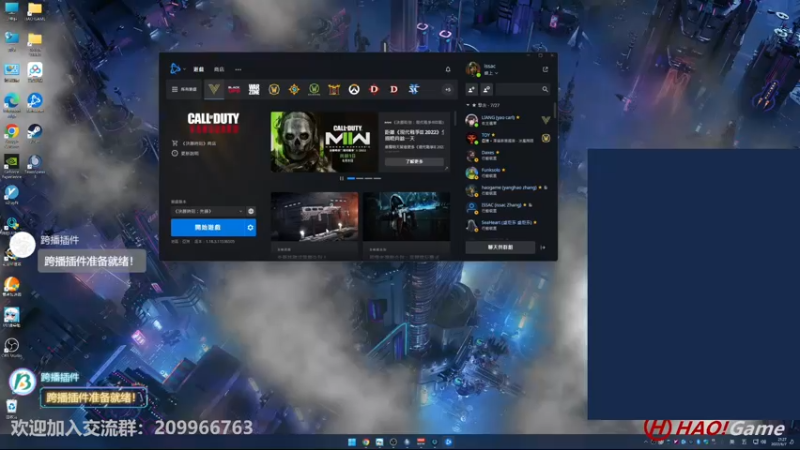Click the Battle.net icon on the taskbar

point(448,442)
